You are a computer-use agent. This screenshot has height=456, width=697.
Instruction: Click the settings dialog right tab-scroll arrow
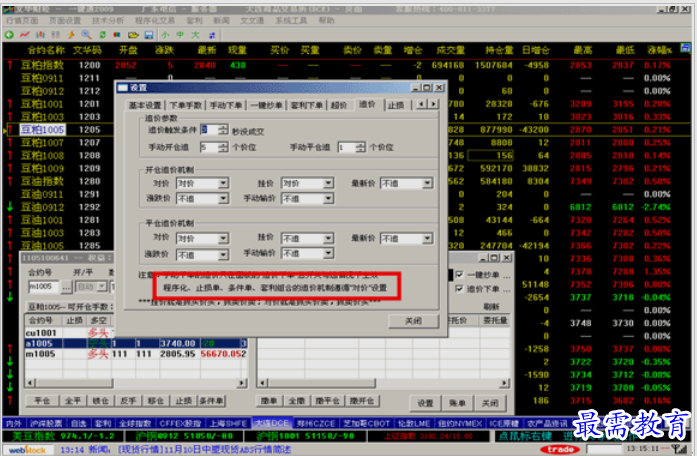433,104
